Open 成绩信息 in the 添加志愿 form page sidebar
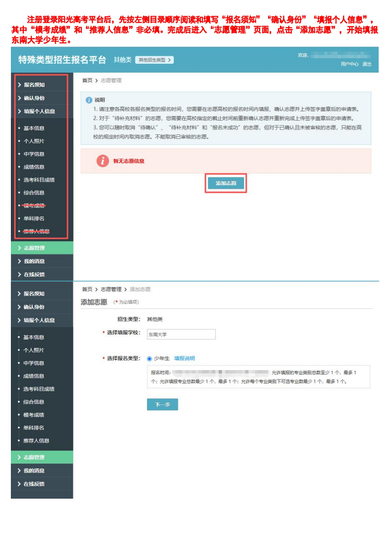Image resolution: width=392 pixels, height=555 pixels. tap(34, 376)
